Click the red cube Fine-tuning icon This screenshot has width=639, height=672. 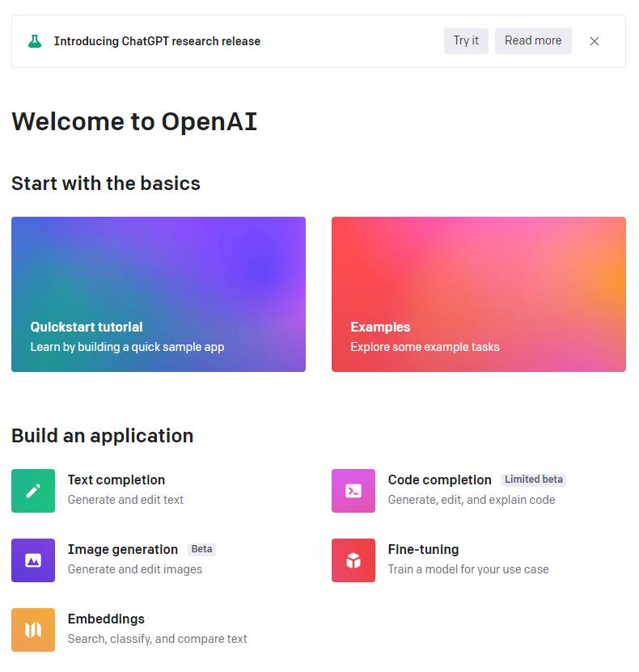353,560
